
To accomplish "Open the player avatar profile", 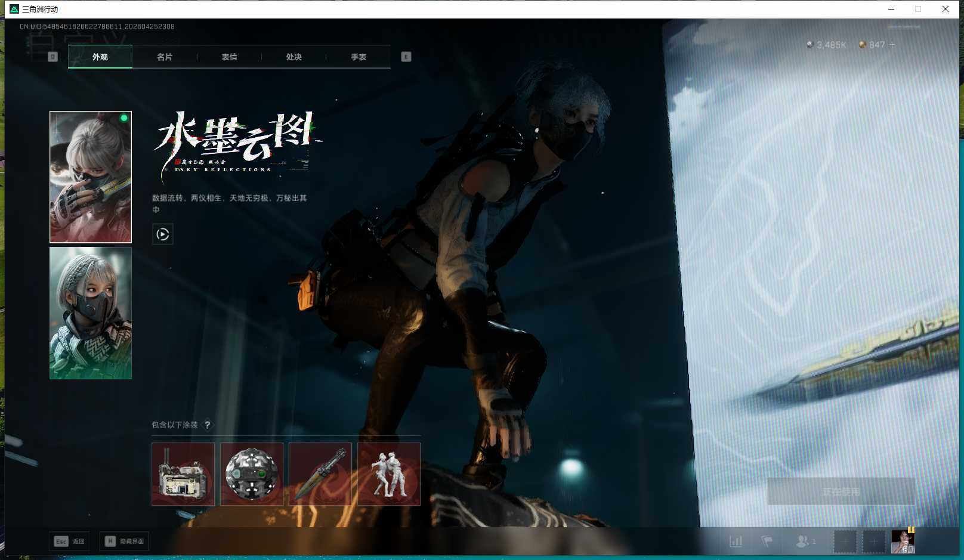I will [x=903, y=542].
